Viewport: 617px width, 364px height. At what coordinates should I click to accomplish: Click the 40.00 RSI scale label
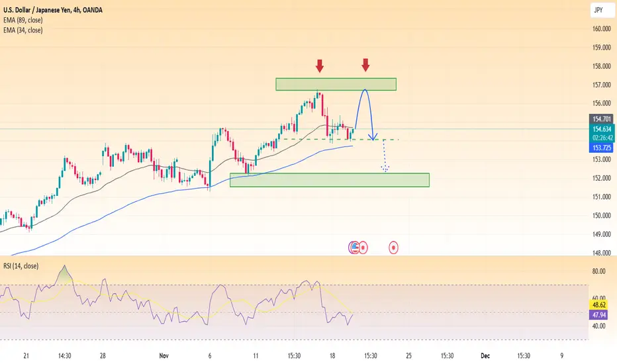click(598, 326)
